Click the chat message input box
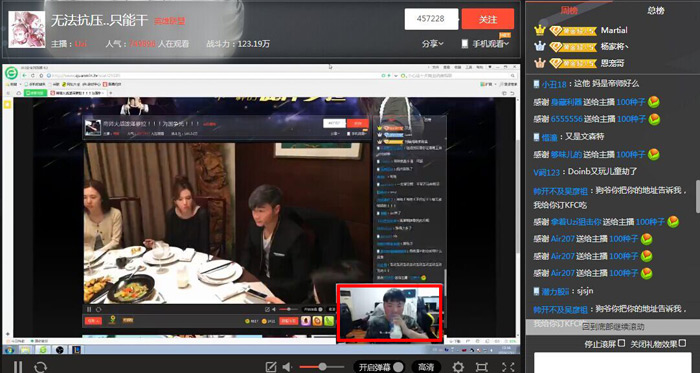Image resolution: width=700 pixels, height=373 pixels. pyautogui.click(x=612, y=363)
